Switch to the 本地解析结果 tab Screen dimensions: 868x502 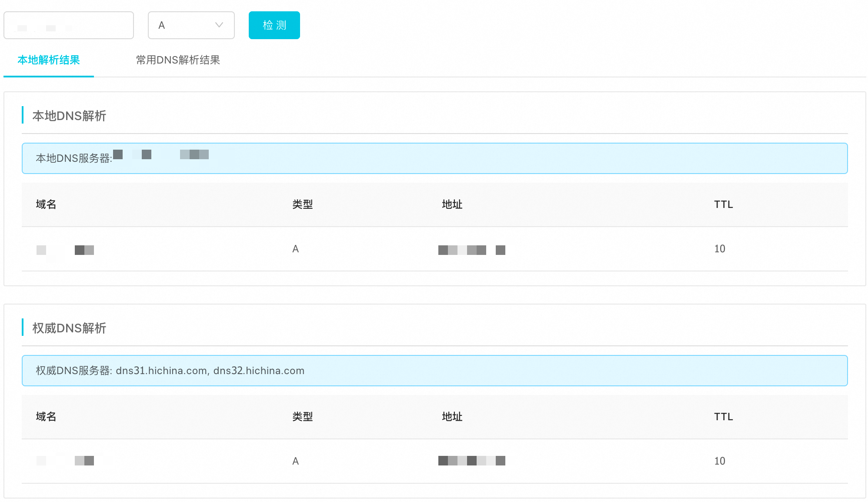coord(49,60)
